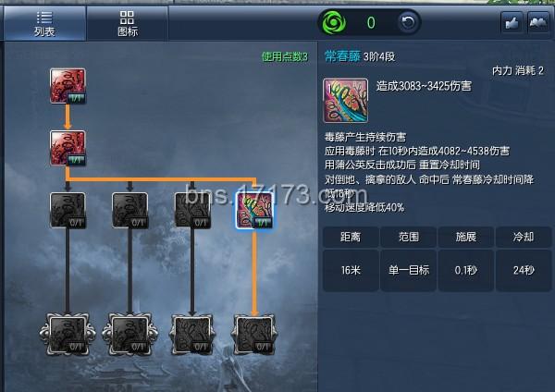The height and width of the screenshot is (392, 555).
Task: Click the green swirl skill point icon
Action: tap(334, 23)
